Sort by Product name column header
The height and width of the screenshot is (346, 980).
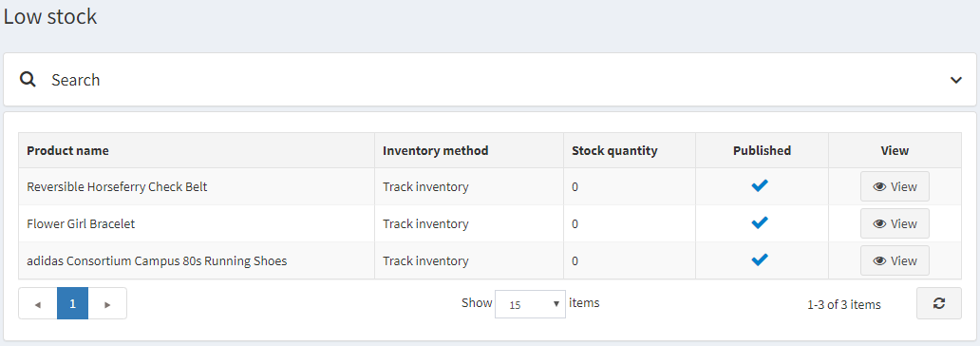click(67, 150)
